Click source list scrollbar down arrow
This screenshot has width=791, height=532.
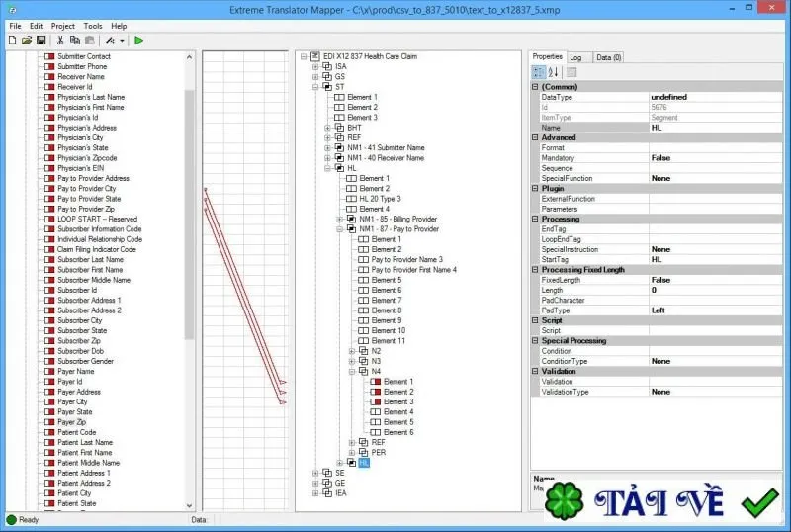tap(189, 505)
